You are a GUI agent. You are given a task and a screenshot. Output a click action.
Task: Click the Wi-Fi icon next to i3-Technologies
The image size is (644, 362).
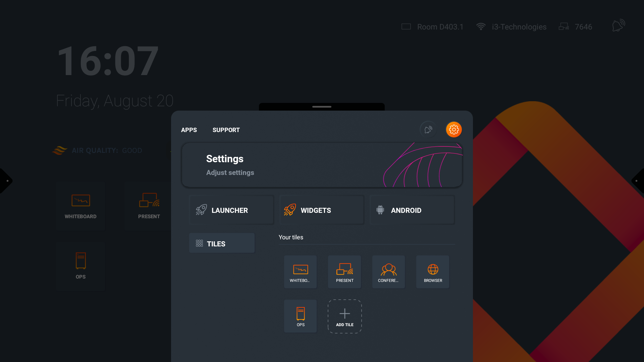pyautogui.click(x=481, y=26)
